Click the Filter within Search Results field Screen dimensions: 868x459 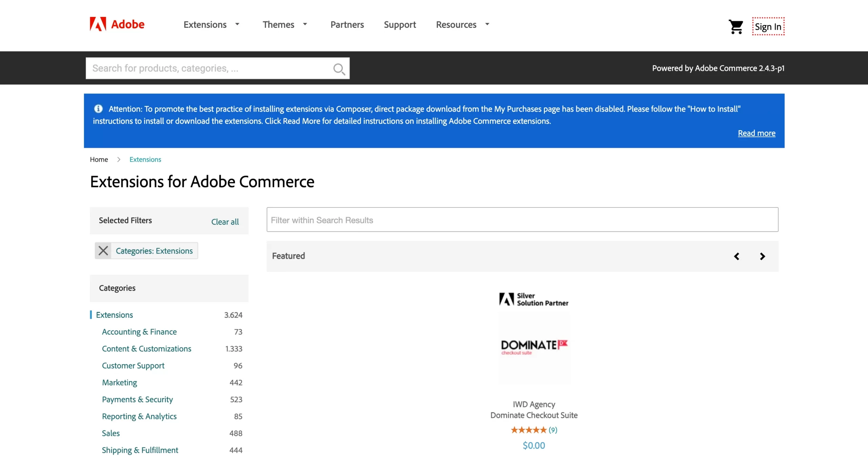click(x=522, y=220)
